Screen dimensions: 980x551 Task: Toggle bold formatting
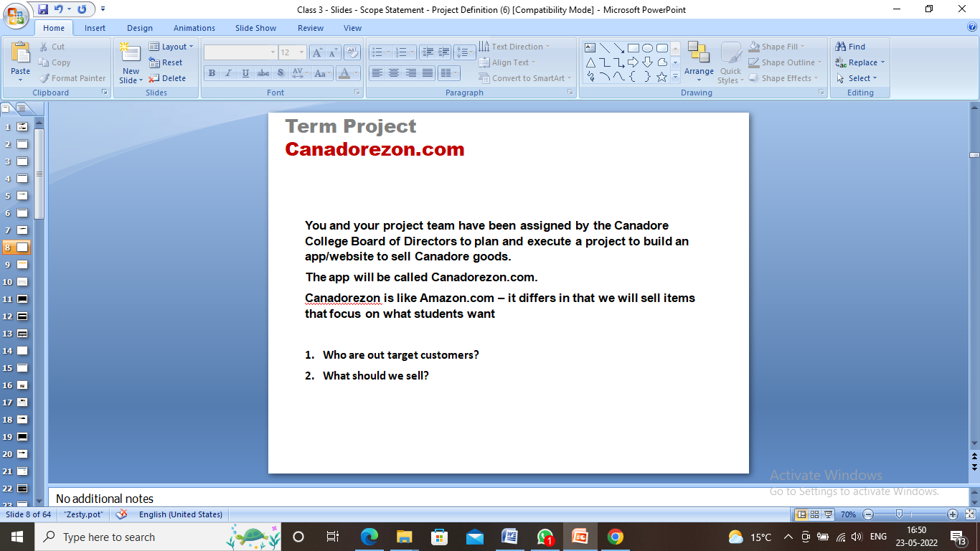[212, 72]
